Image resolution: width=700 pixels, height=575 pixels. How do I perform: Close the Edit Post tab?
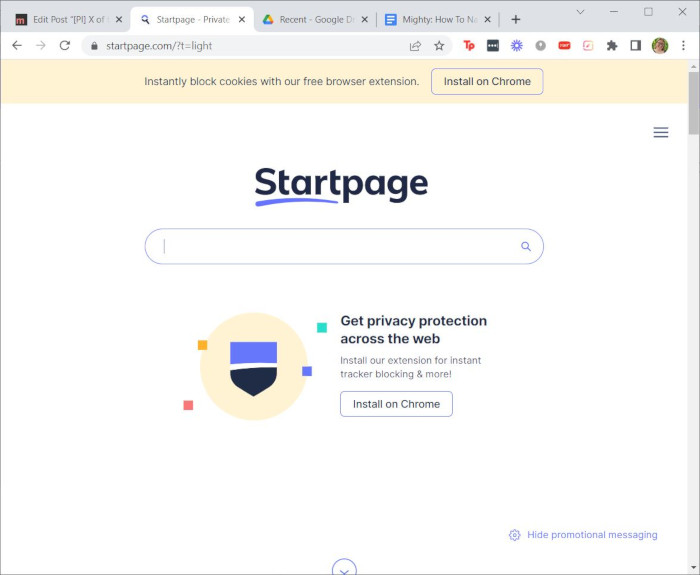pos(119,19)
